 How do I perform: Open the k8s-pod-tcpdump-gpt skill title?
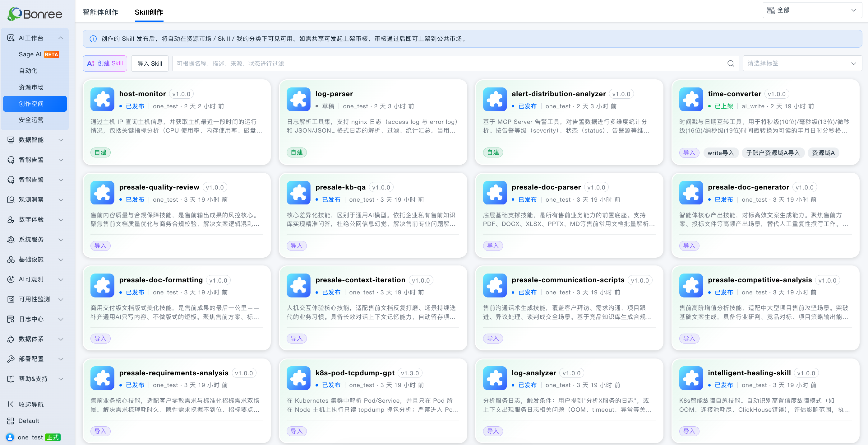pos(355,373)
